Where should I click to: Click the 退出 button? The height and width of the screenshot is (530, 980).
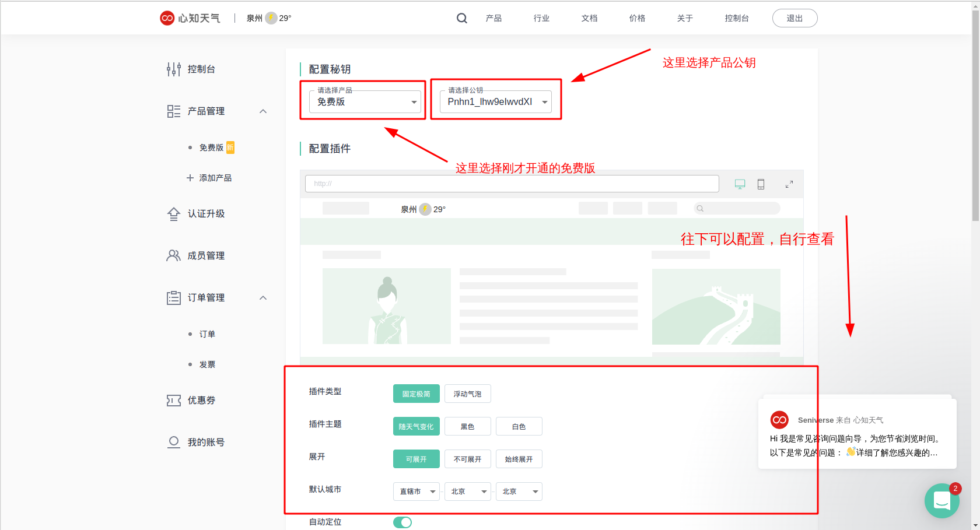click(x=794, y=18)
